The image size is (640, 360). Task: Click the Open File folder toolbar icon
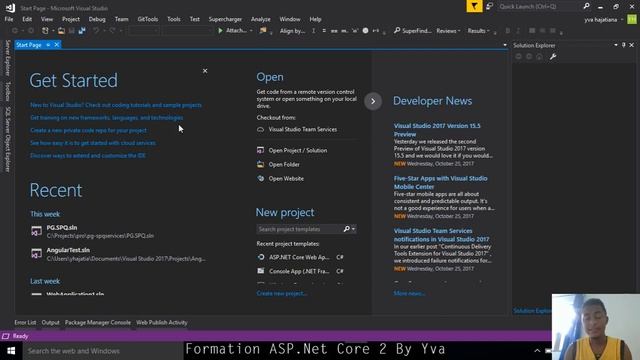(61, 31)
